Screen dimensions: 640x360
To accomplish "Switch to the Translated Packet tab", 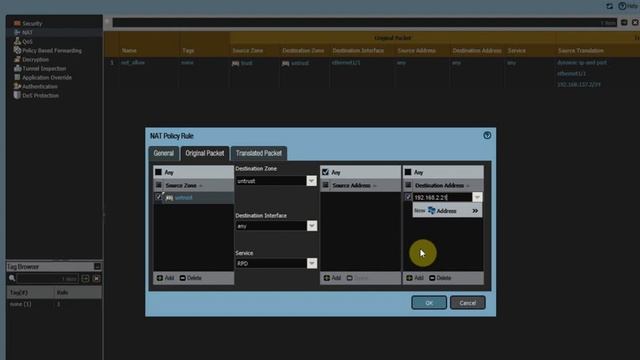I will tap(259, 153).
